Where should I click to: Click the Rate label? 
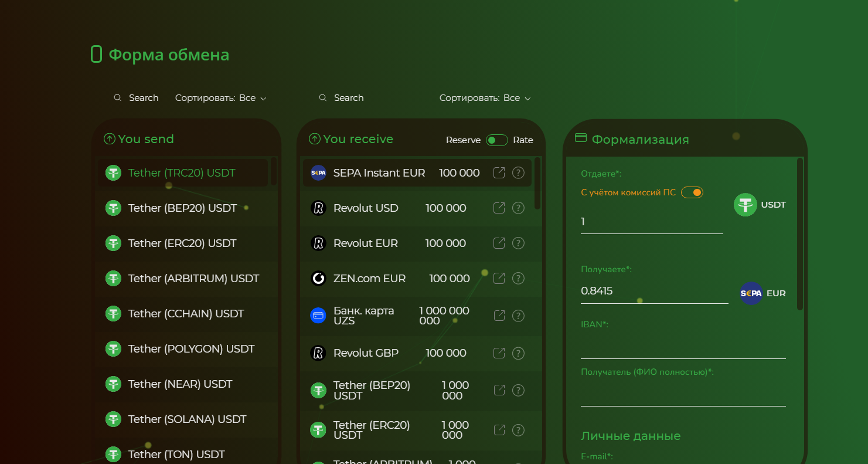click(523, 140)
